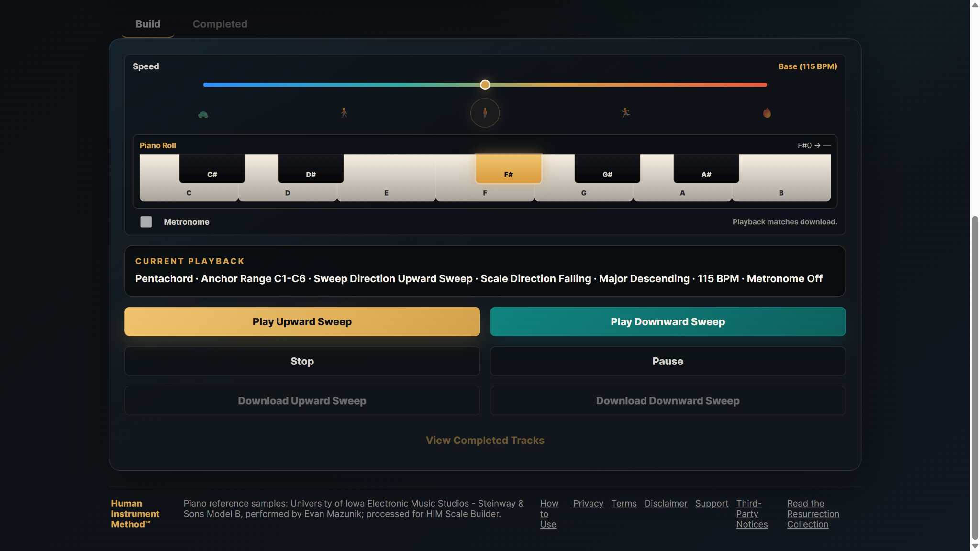Click the D# black piano key
This screenshot has height=551, width=980.
click(x=311, y=168)
